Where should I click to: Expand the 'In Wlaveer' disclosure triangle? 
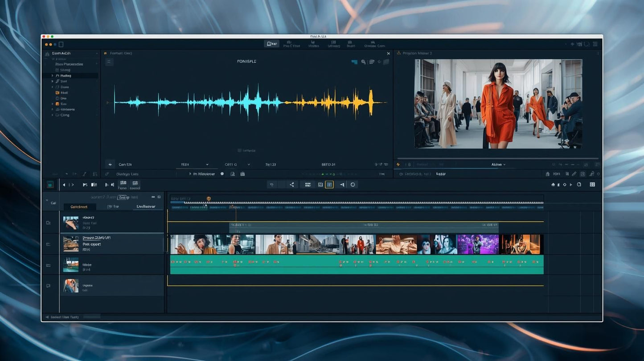[x=190, y=174]
